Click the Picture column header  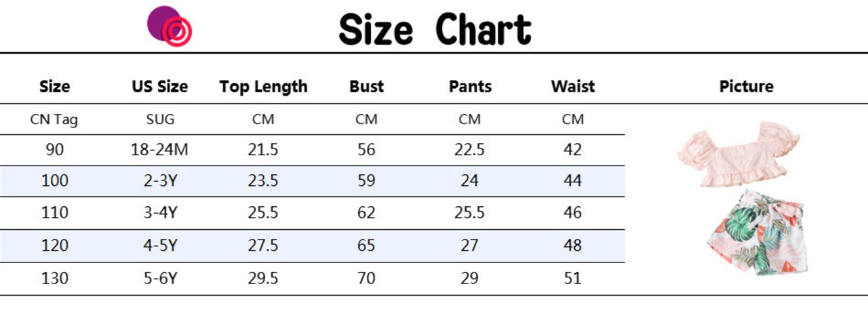coord(746,87)
